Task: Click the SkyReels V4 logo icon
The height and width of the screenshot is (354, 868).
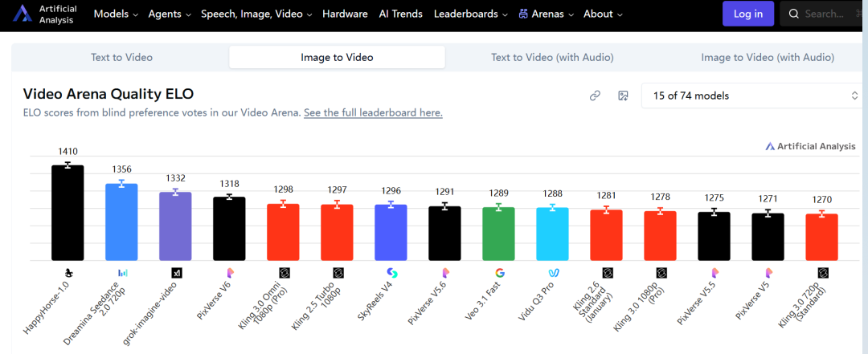Action: tap(391, 273)
